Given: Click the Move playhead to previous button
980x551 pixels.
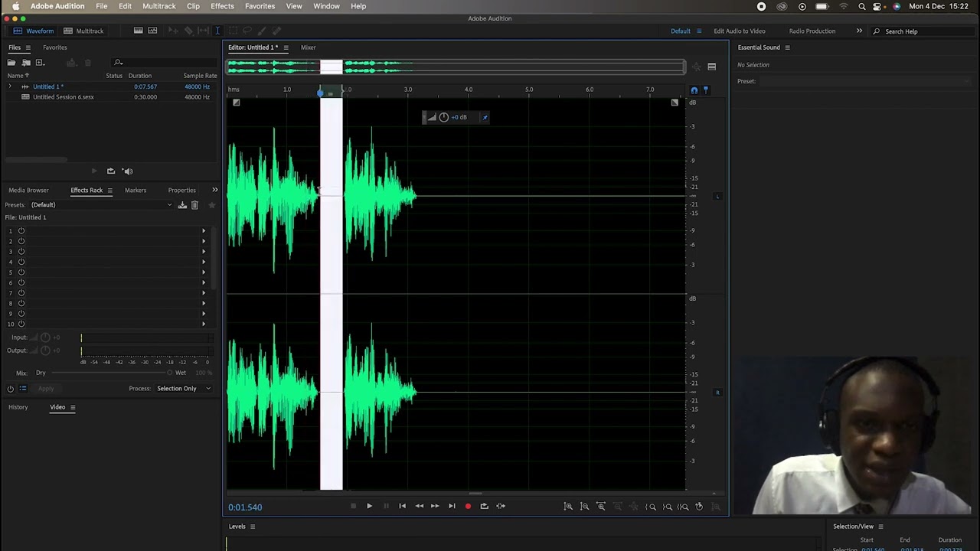Looking at the screenshot, I should pos(402,506).
